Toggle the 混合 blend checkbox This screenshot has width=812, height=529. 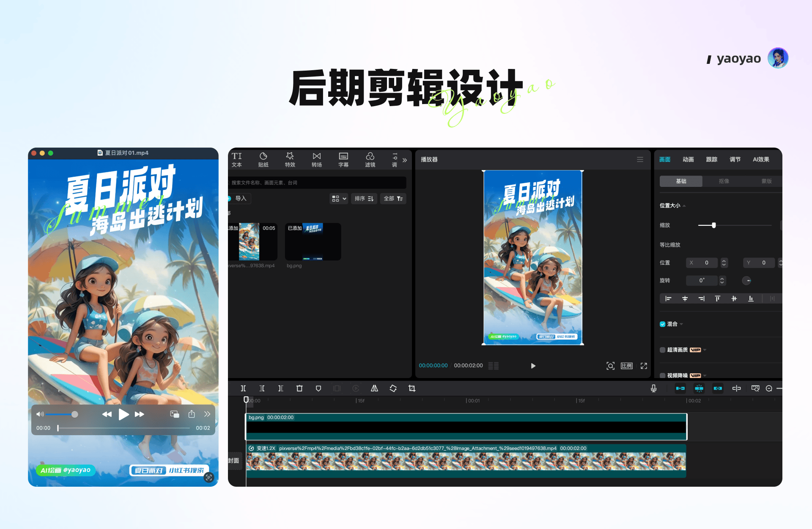pos(663,324)
